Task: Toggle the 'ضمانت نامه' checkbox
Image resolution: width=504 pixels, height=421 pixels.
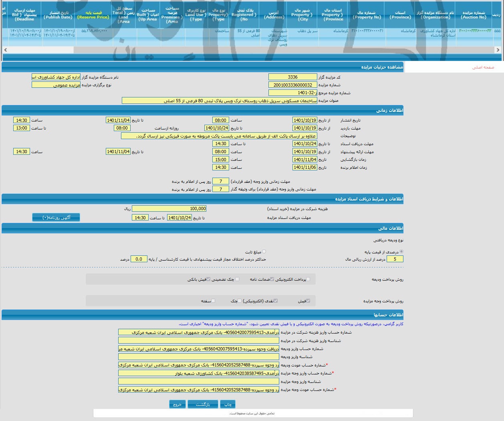Action: pos(272,279)
